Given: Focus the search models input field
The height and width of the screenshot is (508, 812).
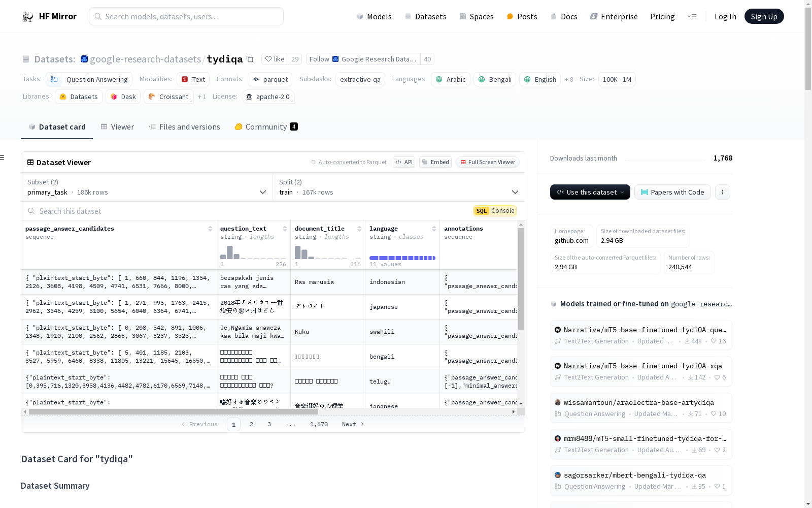Looking at the screenshot, I should tap(186, 16).
